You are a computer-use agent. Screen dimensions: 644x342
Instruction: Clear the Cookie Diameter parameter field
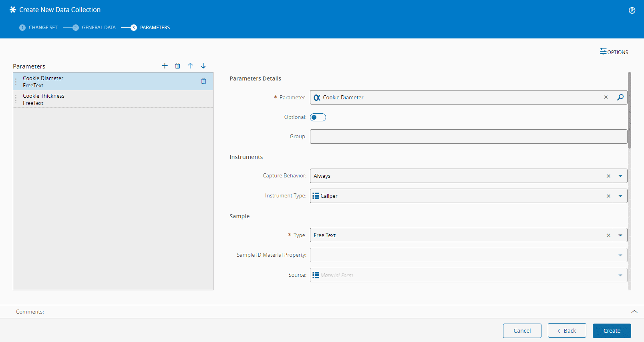(x=606, y=97)
